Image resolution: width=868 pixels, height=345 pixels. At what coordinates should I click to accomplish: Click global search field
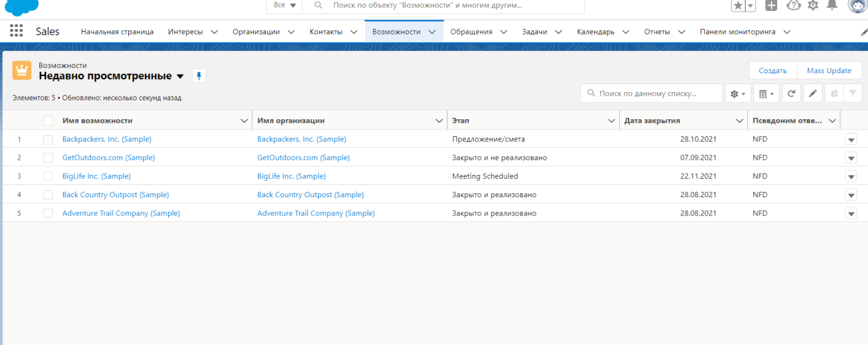[x=443, y=5]
